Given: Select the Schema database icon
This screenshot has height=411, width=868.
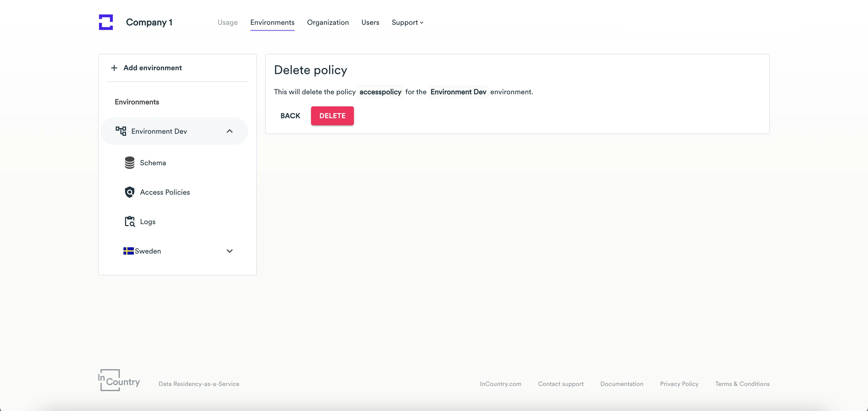Looking at the screenshot, I should click(129, 162).
